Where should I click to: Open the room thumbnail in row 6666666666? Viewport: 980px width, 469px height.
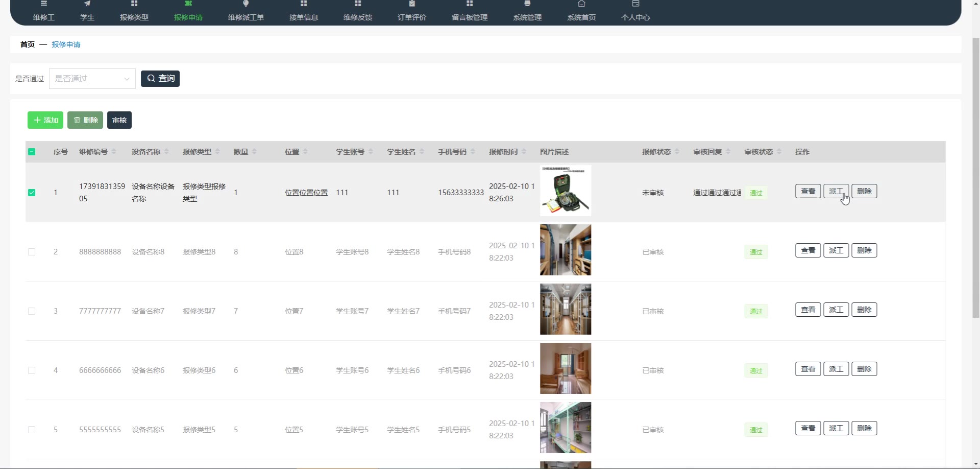[x=566, y=368]
